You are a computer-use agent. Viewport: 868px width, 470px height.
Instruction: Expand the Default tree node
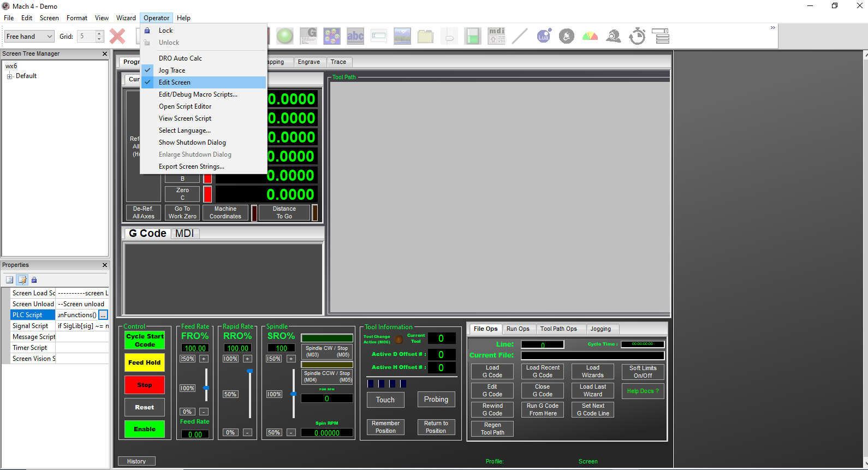[9, 76]
